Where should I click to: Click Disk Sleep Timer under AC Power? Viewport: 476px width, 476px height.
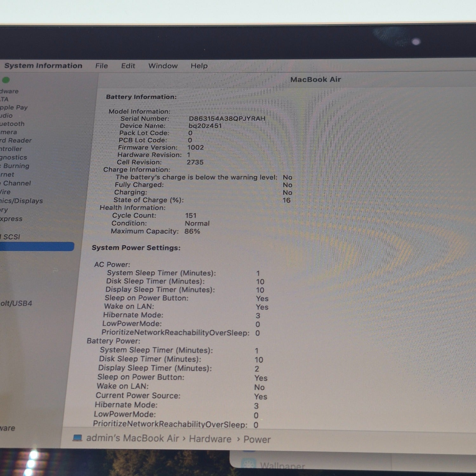pos(155,281)
